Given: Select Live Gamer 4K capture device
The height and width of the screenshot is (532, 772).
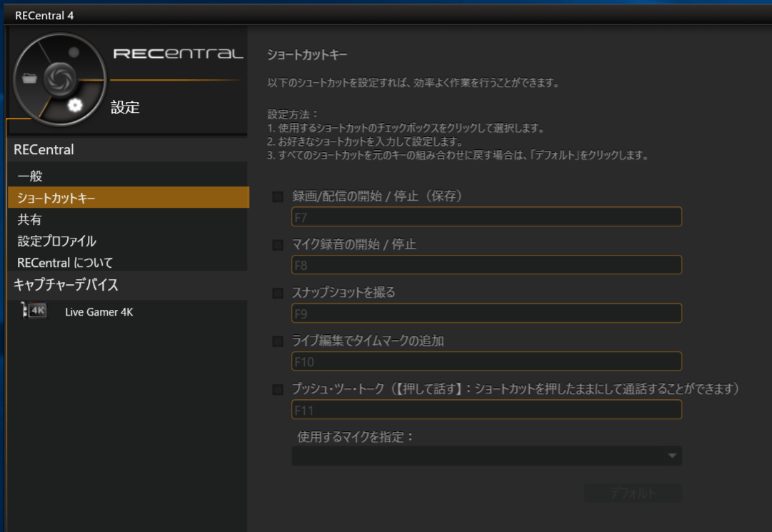Looking at the screenshot, I should point(99,311).
